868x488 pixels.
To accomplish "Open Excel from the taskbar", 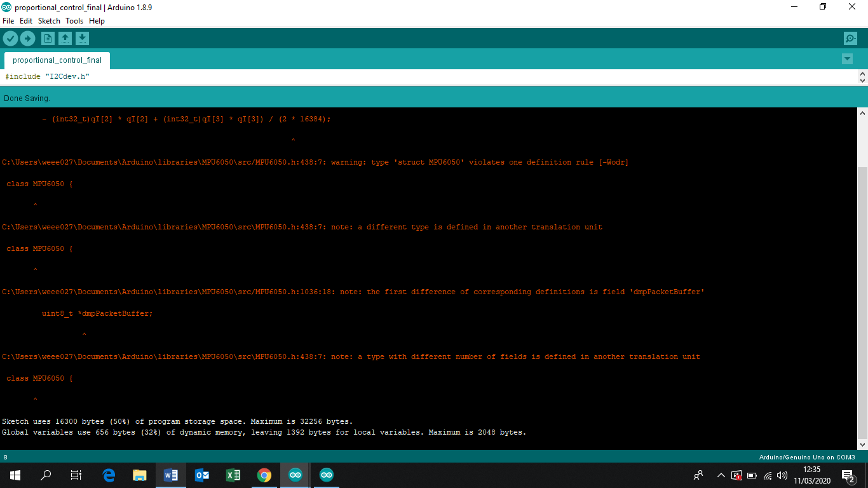I will pos(233,475).
